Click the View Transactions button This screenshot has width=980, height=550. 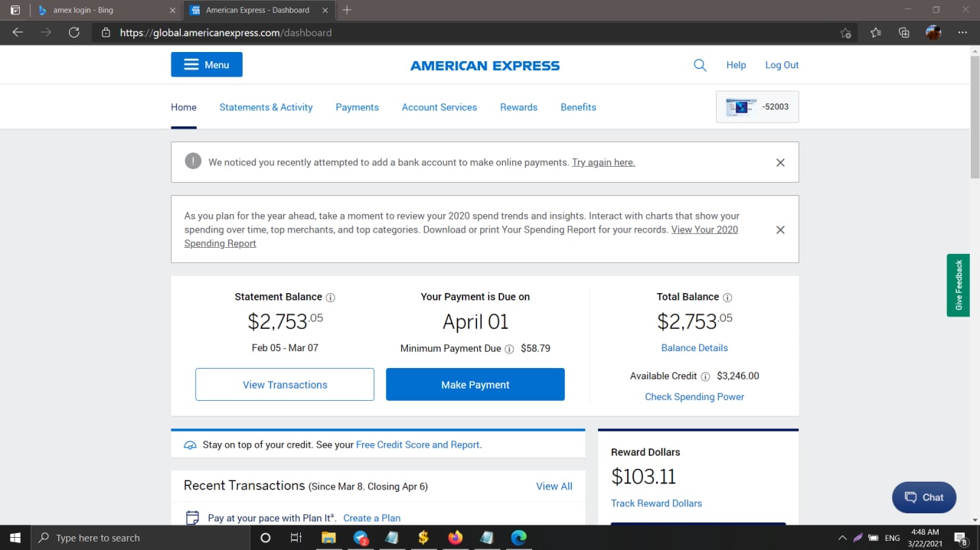coord(285,385)
